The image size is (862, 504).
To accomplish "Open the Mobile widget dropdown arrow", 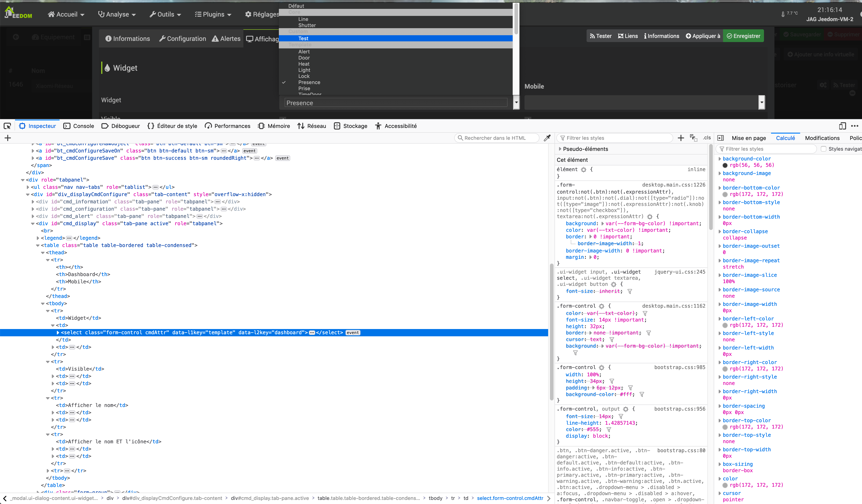I will [x=761, y=102].
